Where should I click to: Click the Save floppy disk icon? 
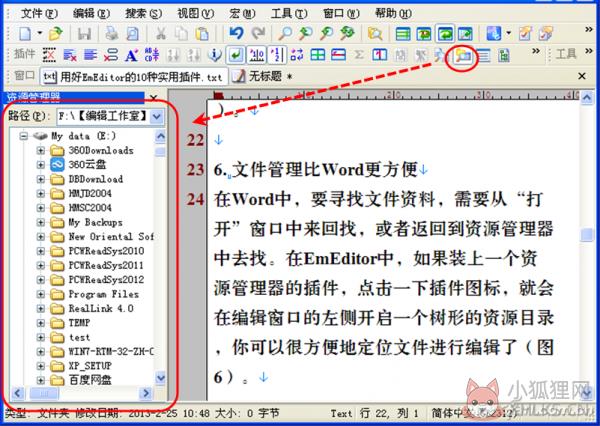[x=84, y=34]
